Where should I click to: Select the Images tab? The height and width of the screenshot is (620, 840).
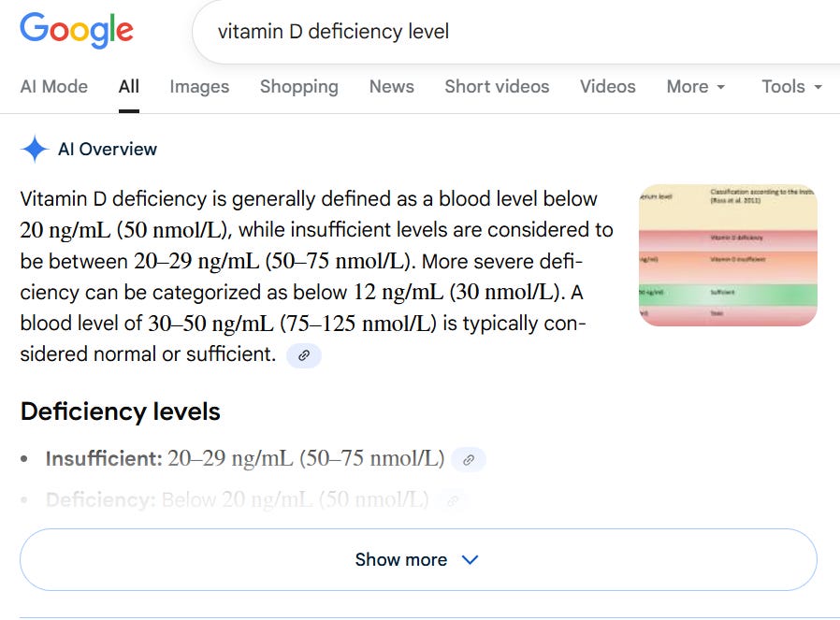click(199, 87)
